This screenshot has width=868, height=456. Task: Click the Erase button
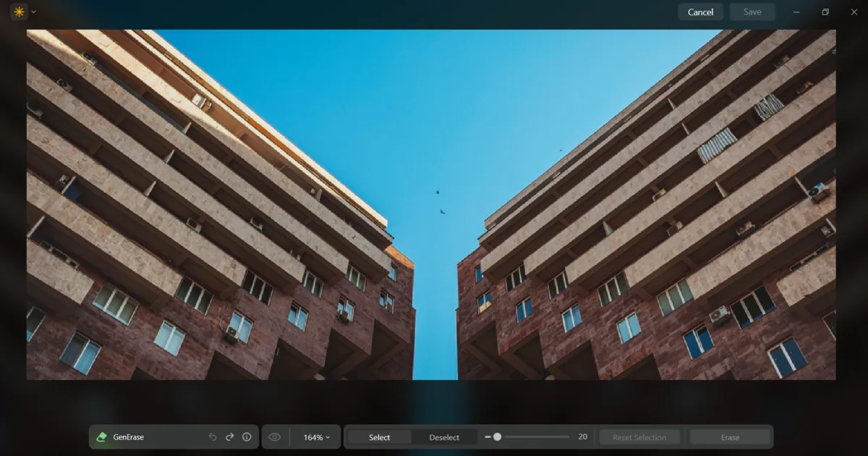730,436
